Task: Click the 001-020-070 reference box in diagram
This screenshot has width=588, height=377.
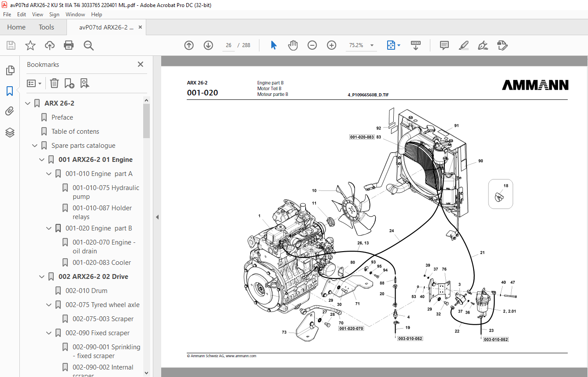Action: coord(351,329)
